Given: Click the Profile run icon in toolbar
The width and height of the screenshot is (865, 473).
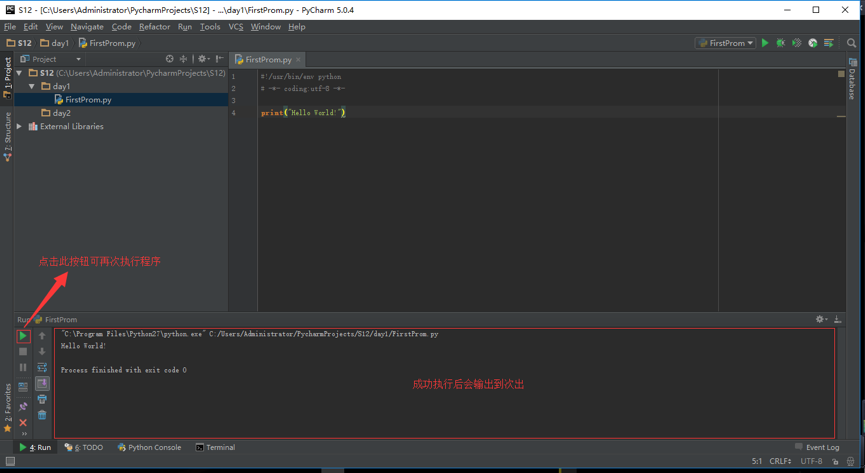Looking at the screenshot, I should click(813, 43).
